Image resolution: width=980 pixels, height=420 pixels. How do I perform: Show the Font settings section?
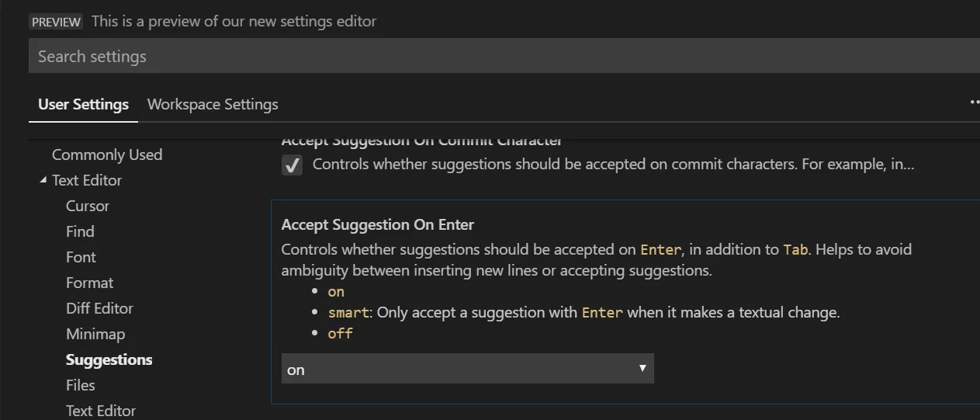click(x=81, y=257)
